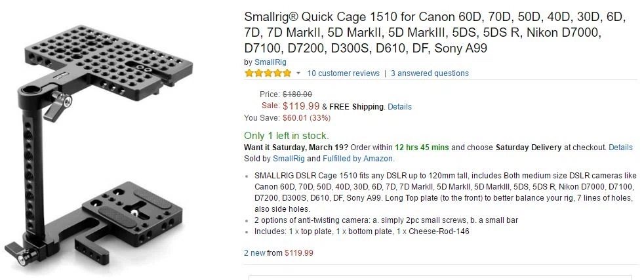Viewport: 644px width, 280px height.
Task: Click the five-star rating icon
Action: point(268,73)
